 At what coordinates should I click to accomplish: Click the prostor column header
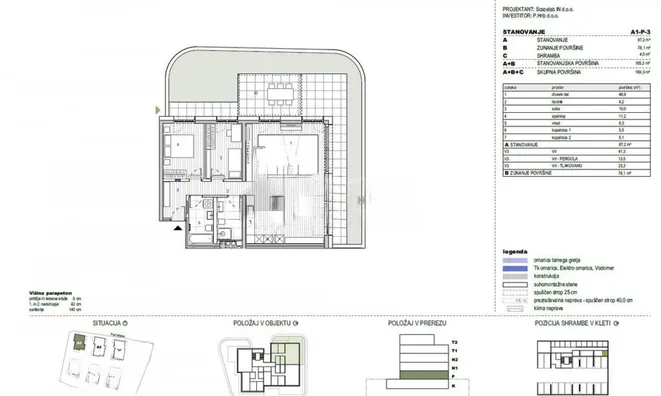(x=557, y=88)
